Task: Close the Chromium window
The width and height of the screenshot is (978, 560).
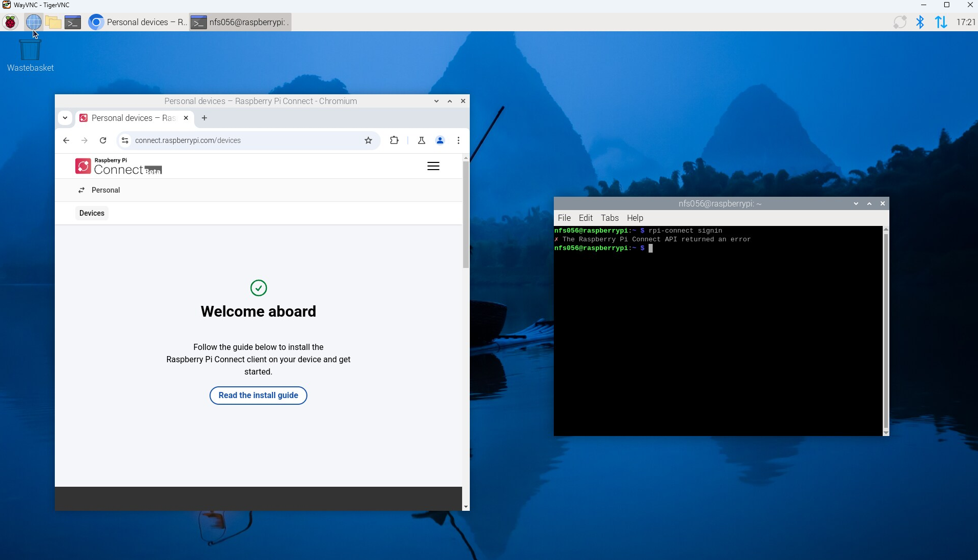Action: pyautogui.click(x=463, y=101)
